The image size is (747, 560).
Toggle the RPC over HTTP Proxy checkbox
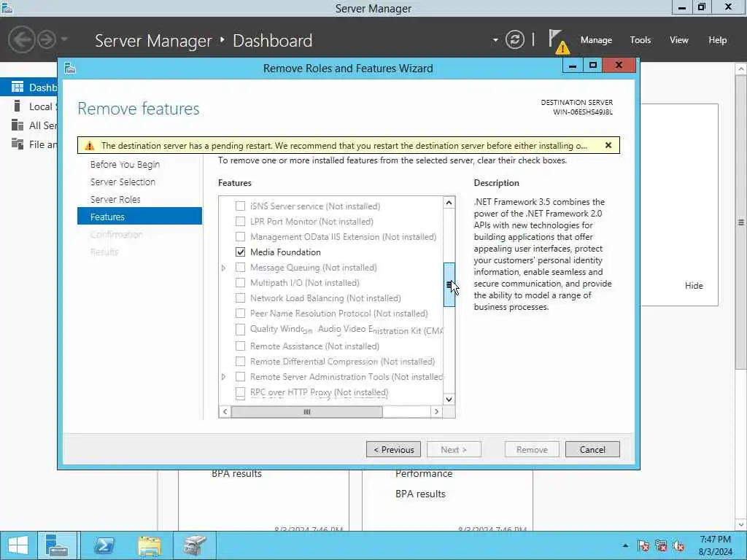[241, 392]
